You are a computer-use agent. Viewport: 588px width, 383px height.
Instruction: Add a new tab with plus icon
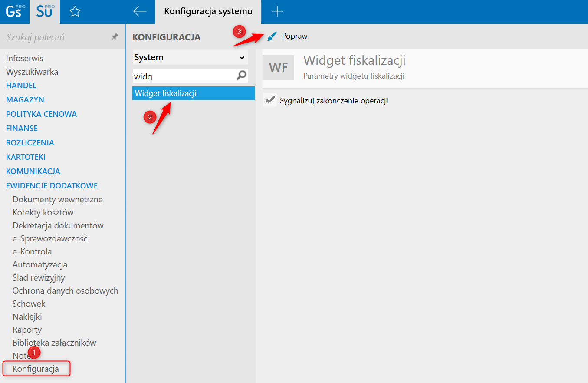click(x=277, y=12)
